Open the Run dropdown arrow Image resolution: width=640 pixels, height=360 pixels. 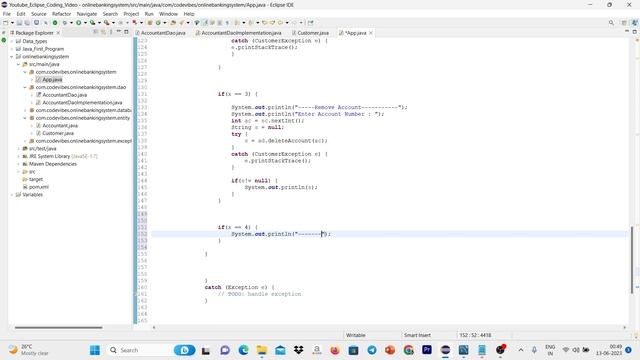(x=85, y=22)
